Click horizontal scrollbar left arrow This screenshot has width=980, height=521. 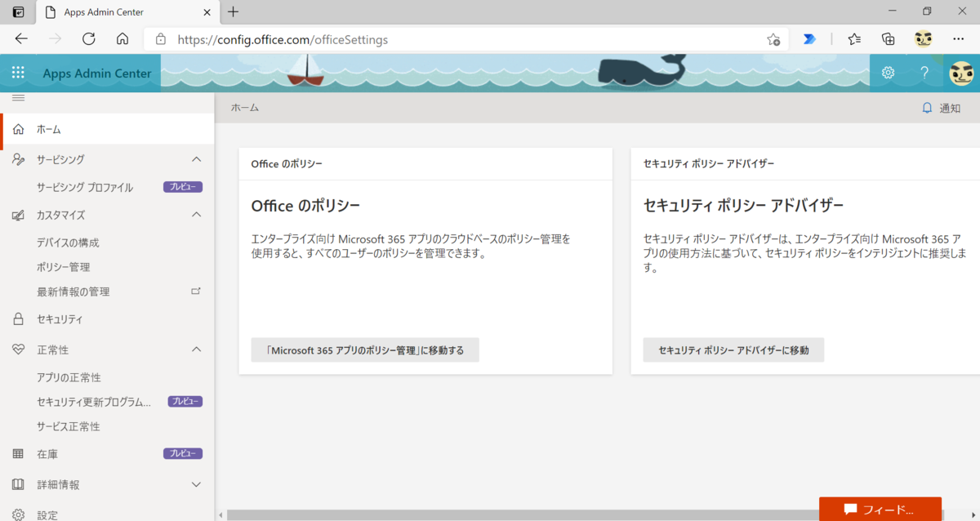pos(220,515)
